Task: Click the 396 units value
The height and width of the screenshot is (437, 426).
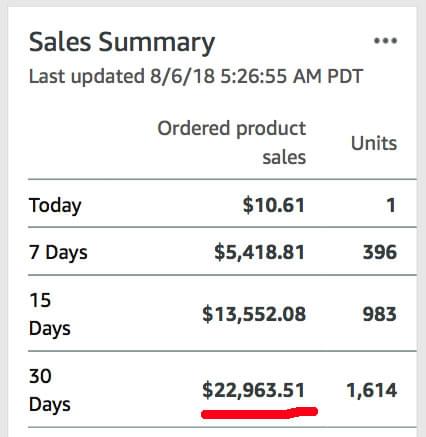Action: click(380, 252)
